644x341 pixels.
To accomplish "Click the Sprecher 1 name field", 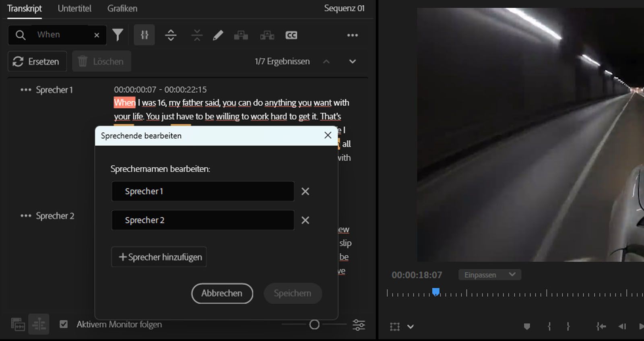I will tap(203, 191).
